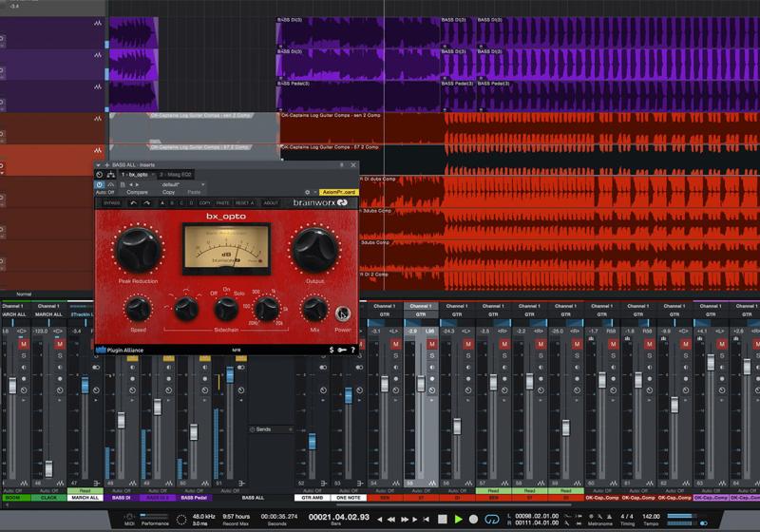This screenshot has height=532, width=760.
Task: Unmute the CLACK mixer channel
Action: coord(60,344)
